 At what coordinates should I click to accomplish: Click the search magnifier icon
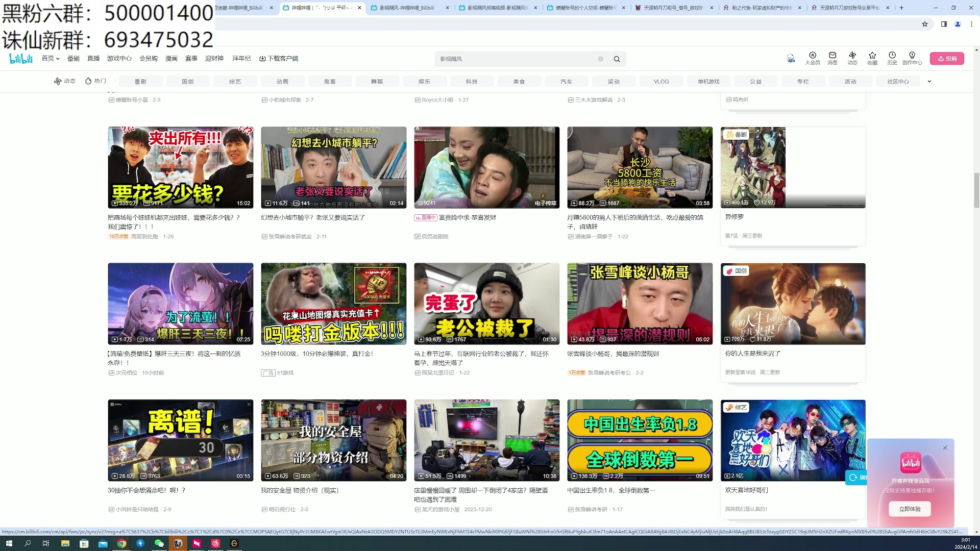tap(617, 59)
